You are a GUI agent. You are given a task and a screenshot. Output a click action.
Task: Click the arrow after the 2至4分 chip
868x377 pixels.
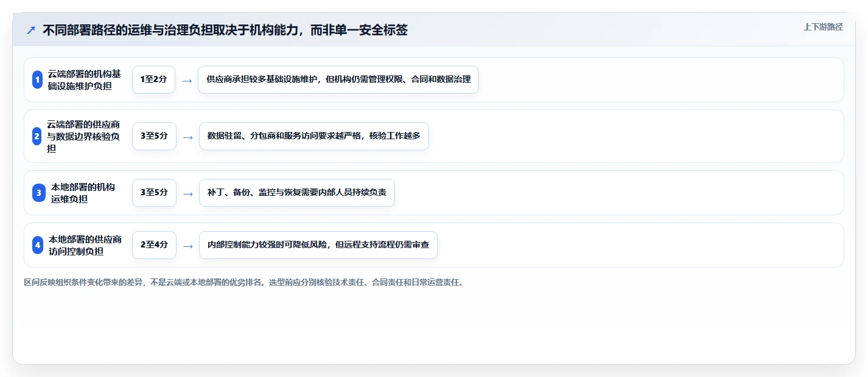pos(188,246)
